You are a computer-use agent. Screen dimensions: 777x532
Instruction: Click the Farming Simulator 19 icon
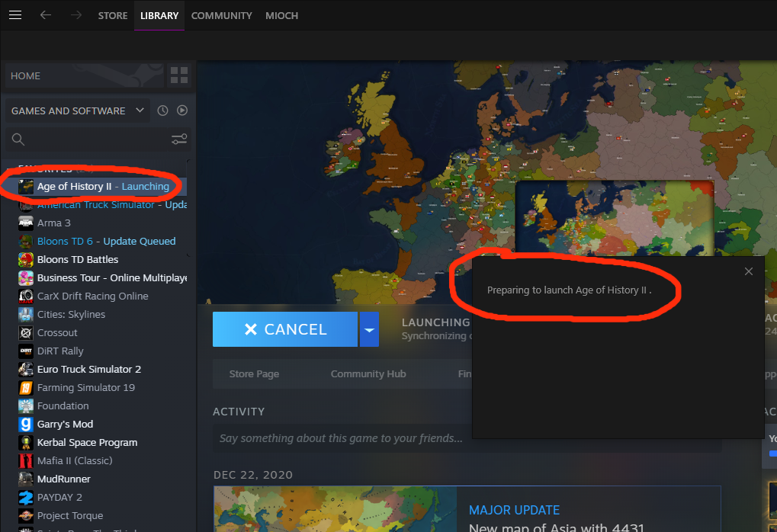(x=26, y=388)
